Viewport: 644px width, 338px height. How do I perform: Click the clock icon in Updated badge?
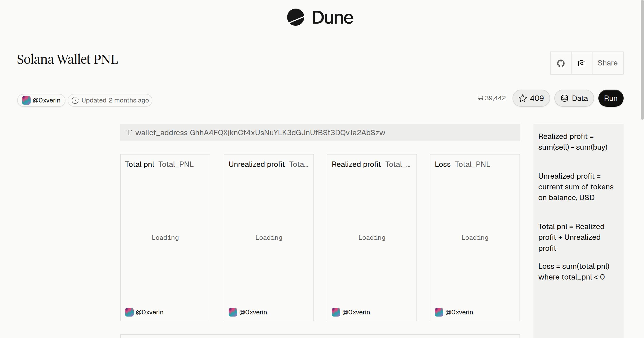pyautogui.click(x=75, y=100)
